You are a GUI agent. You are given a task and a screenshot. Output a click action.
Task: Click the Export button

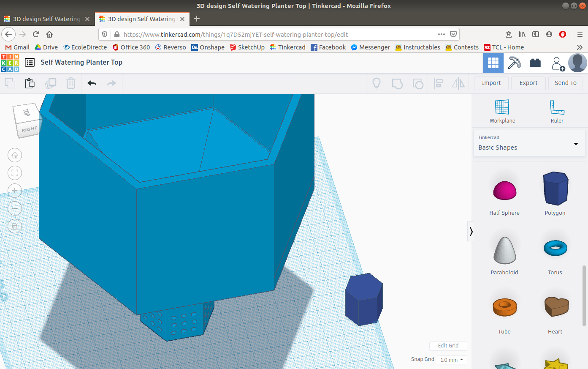click(528, 83)
